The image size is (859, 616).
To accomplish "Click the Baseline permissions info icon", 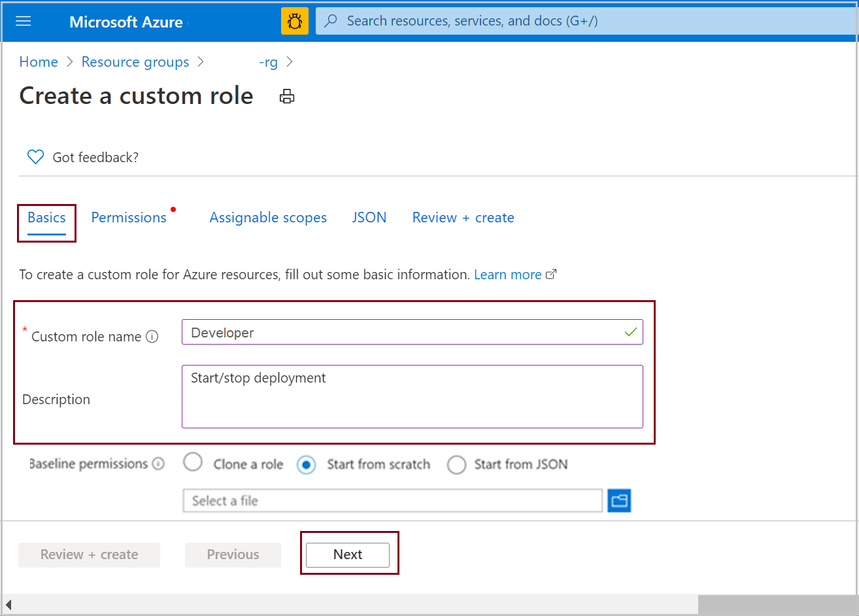I will (158, 464).
